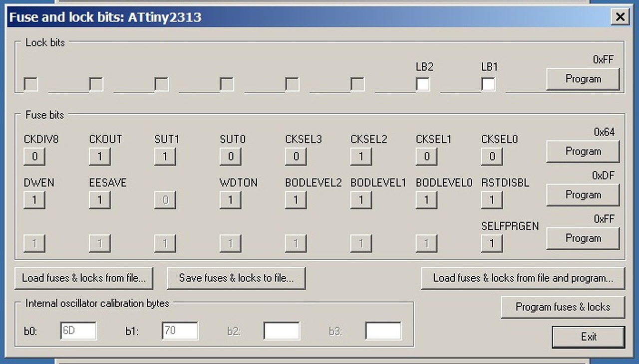The image size is (639, 364).
Task: Click the 0x64 fuse byte value
Action: pos(604,133)
